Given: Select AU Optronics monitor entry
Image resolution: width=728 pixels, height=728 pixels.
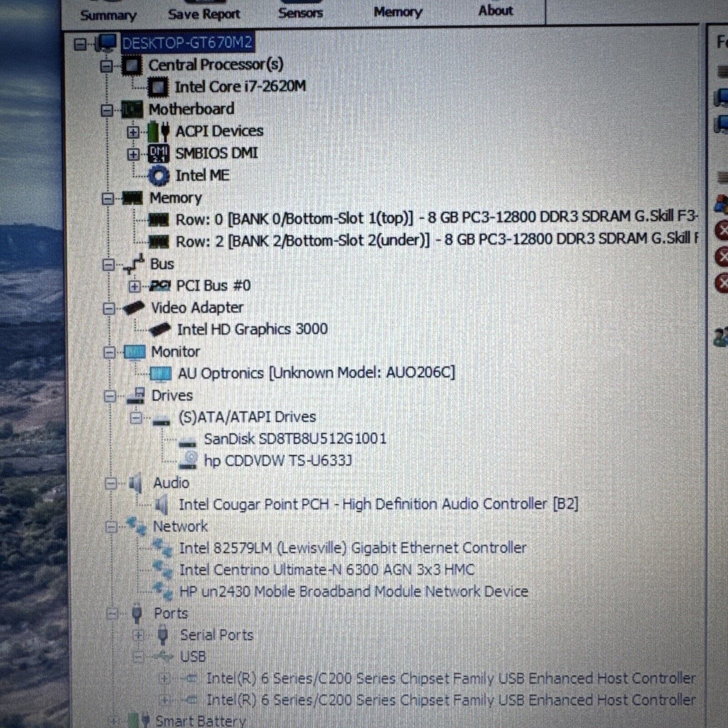Looking at the screenshot, I should (317, 373).
